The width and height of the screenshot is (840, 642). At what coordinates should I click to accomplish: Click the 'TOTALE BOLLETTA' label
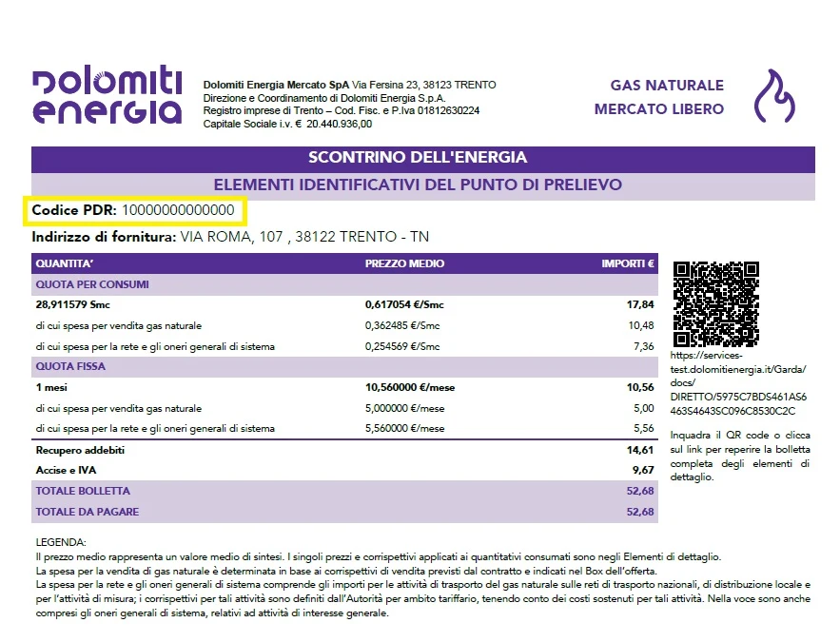[x=83, y=491]
